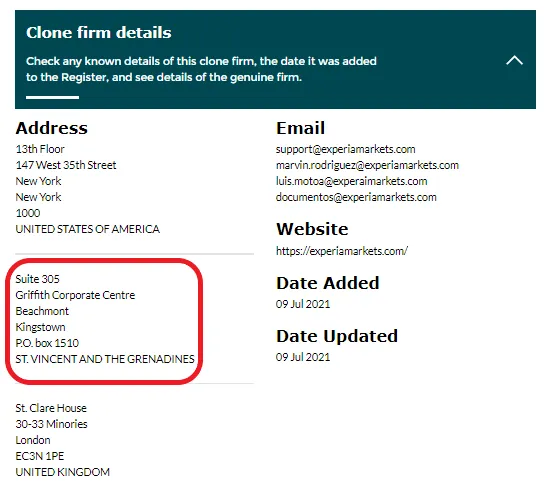
Task: Click the 13th Floor address line
Action: click(40, 149)
